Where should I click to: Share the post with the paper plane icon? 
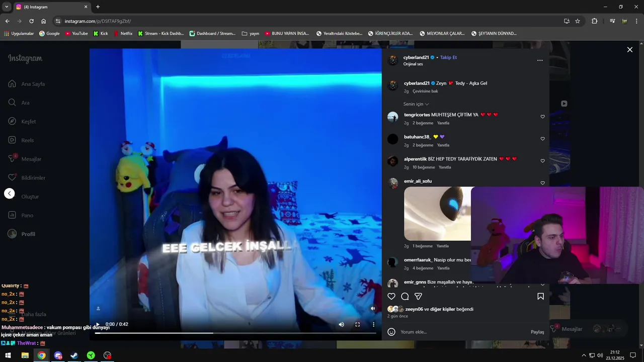coord(418,297)
